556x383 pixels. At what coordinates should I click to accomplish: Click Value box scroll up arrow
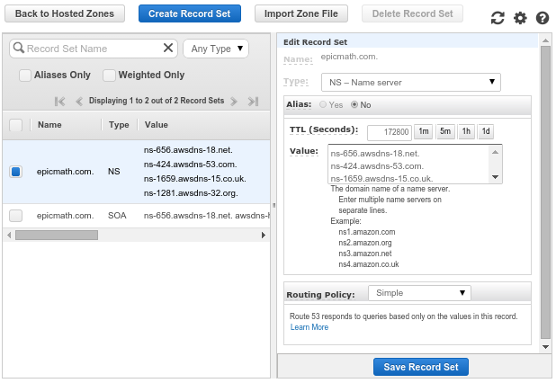tap(495, 152)
